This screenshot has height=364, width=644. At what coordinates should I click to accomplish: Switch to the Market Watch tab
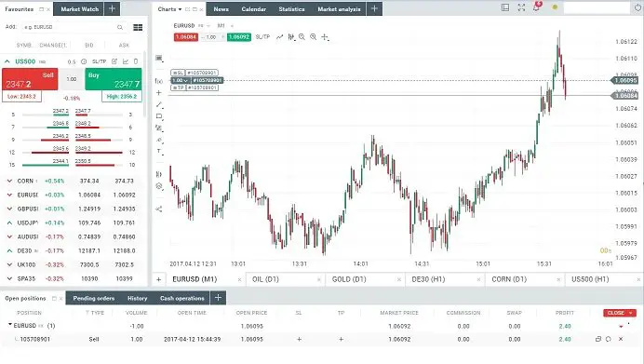[80, 8]
